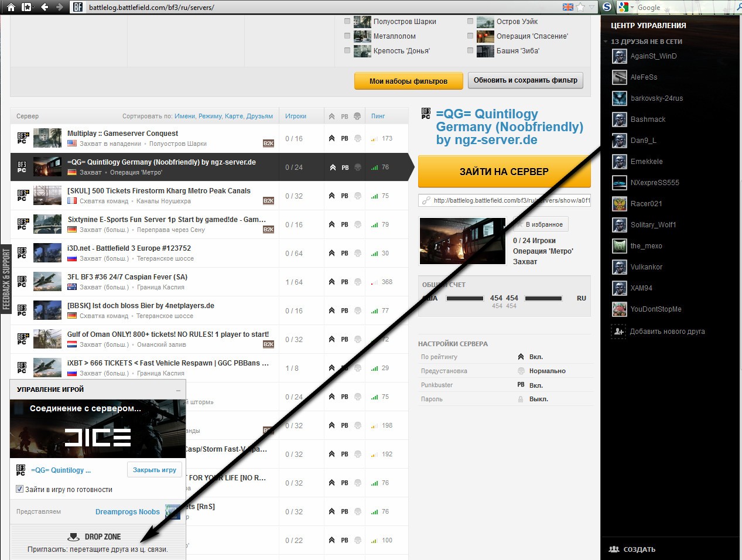The image size is (742, 560).
Task: Check the Металлолом map filter
Action: 347,36
